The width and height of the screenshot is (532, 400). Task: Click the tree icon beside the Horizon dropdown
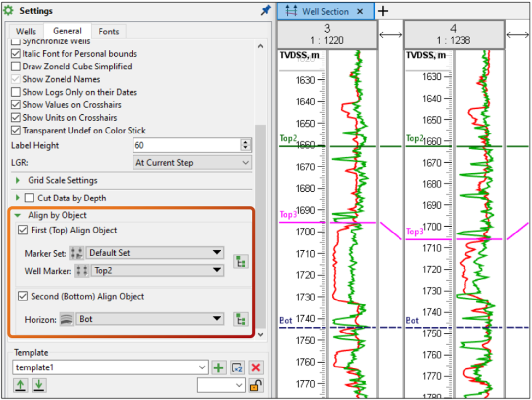240,319
